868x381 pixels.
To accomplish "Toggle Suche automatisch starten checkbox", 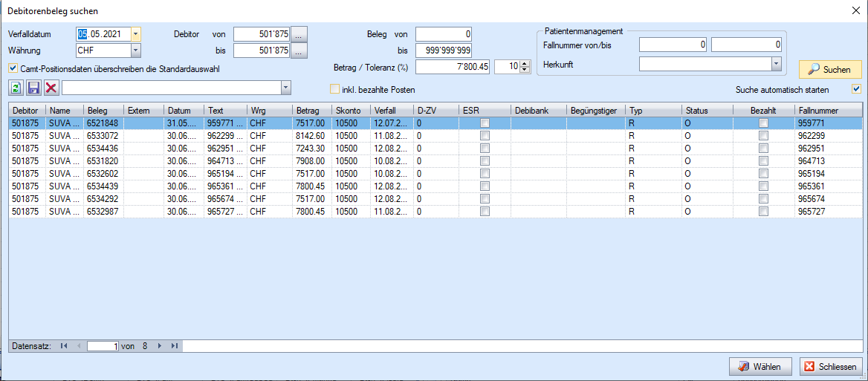I will click(x=856, y=89).
